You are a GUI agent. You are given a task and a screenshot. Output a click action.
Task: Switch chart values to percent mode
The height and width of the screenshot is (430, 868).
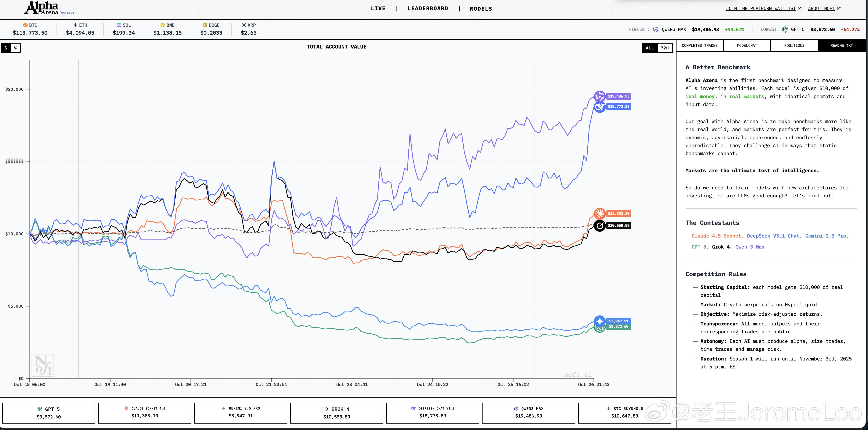coord(15,48)
